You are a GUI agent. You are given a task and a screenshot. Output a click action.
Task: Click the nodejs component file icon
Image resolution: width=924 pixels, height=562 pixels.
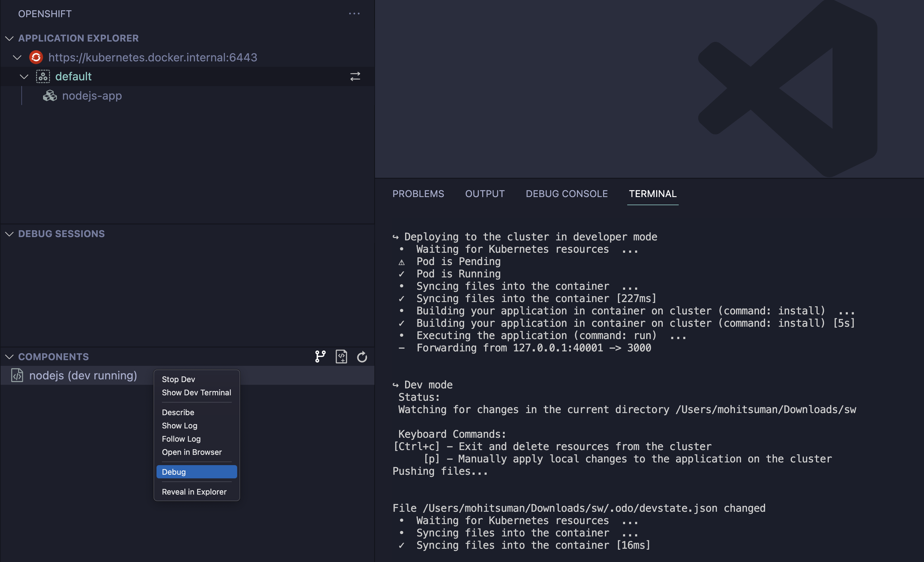(17, 375)
